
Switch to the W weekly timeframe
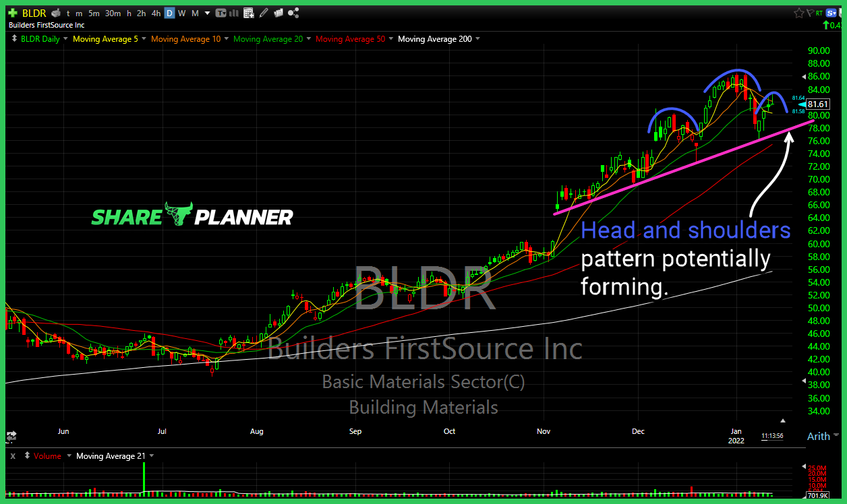182,12
